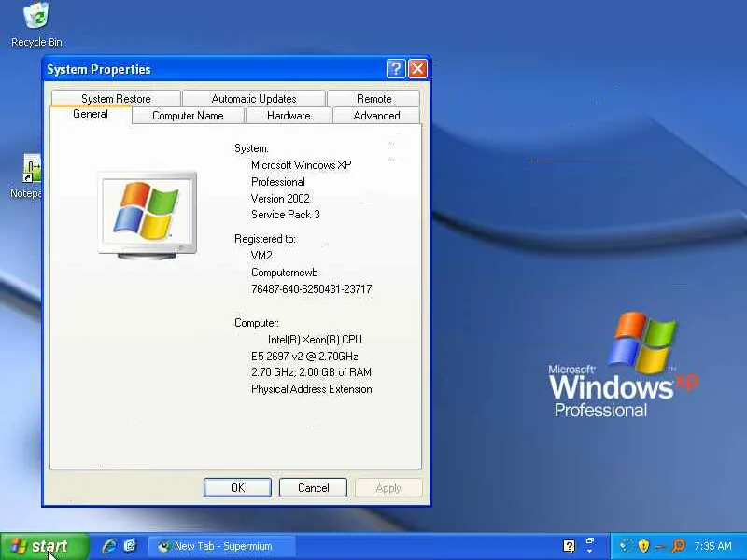Click the Supermium icon in taskbar button

pos(163,546)
